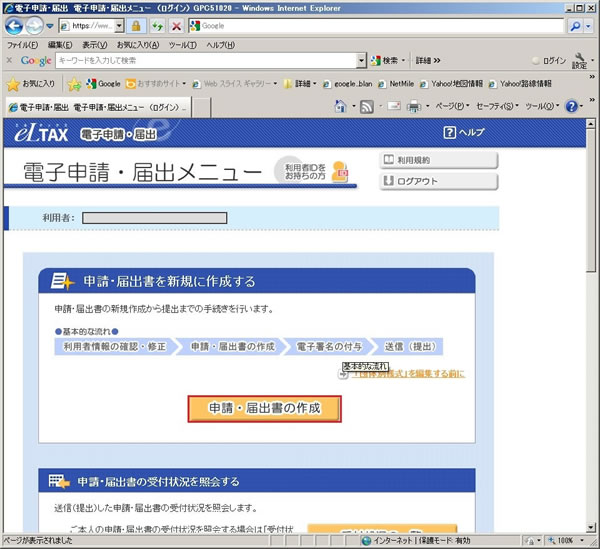Click the orange 申請・届出書の作成 button

[264, 409]
